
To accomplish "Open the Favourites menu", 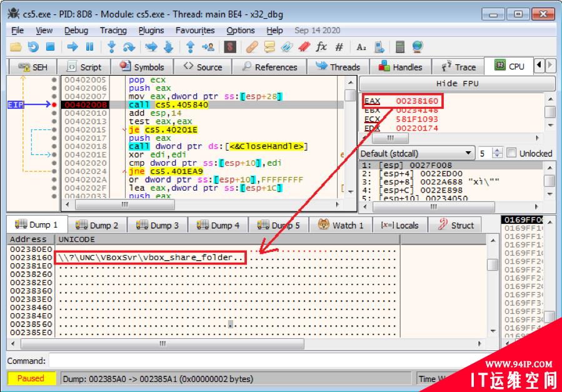I will pos(195,31).
